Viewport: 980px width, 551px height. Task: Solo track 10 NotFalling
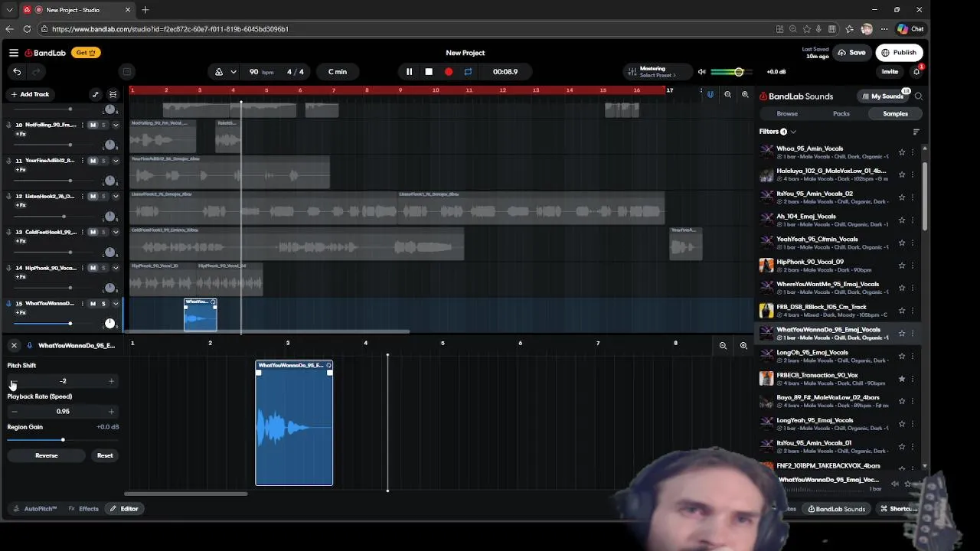(104, 125)
